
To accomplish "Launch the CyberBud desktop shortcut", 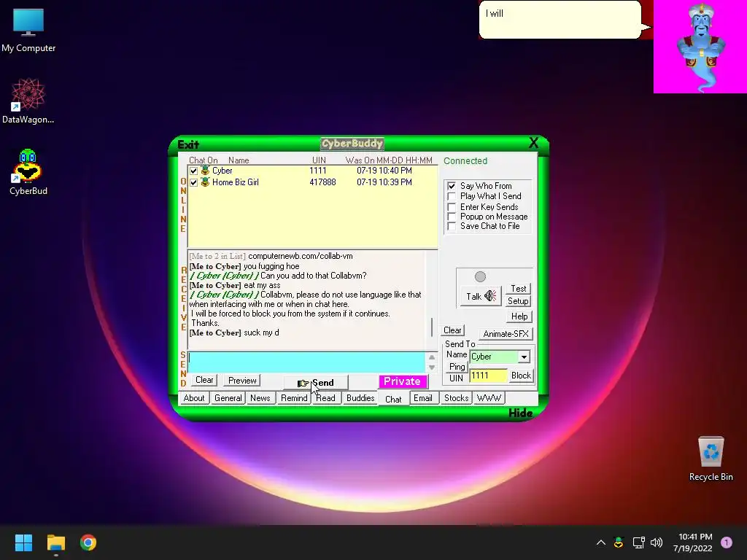I will tap(28, 172).
